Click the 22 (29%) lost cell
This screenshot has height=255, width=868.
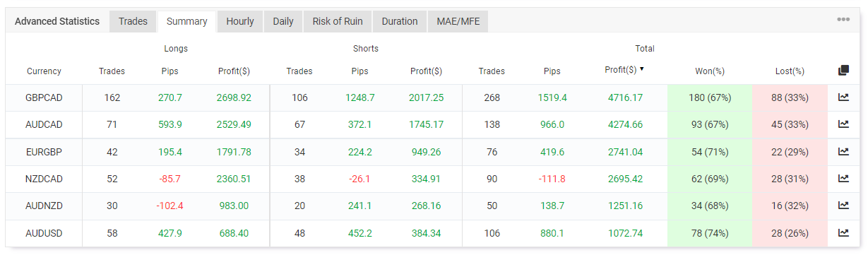790,151
